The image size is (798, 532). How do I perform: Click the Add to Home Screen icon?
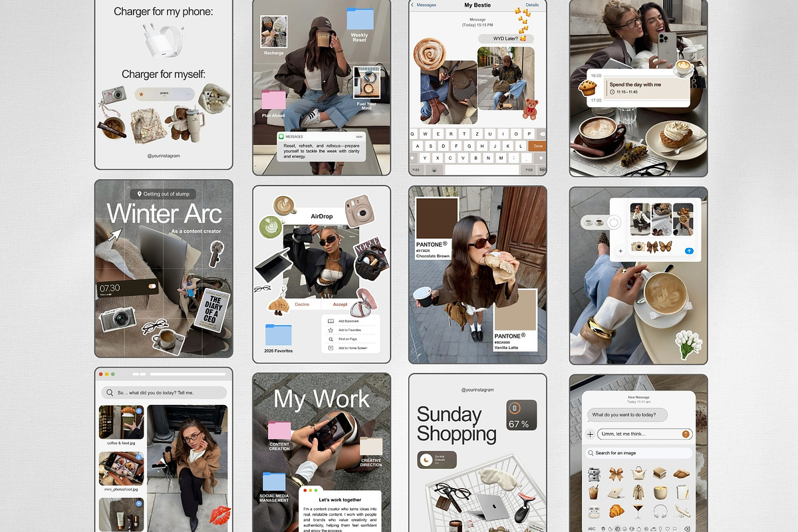331,348
